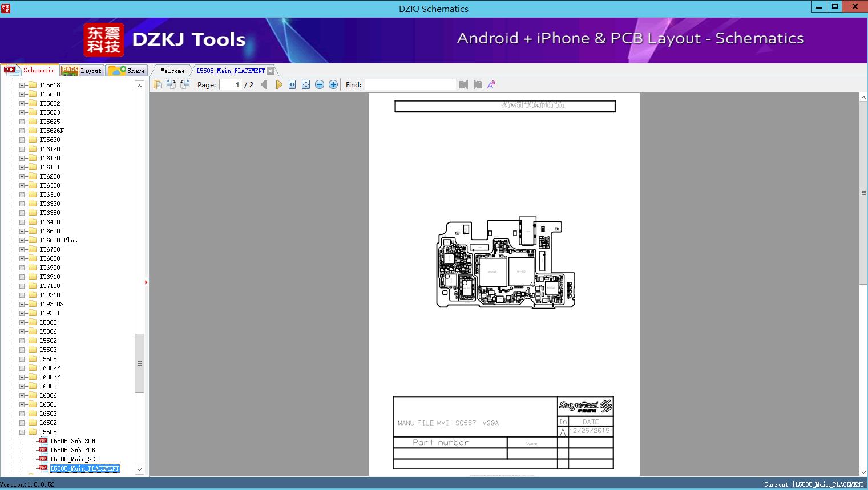The image size is (868, 490).
Task: Select the L5006 folder
Action: click(x=48, y=331)
